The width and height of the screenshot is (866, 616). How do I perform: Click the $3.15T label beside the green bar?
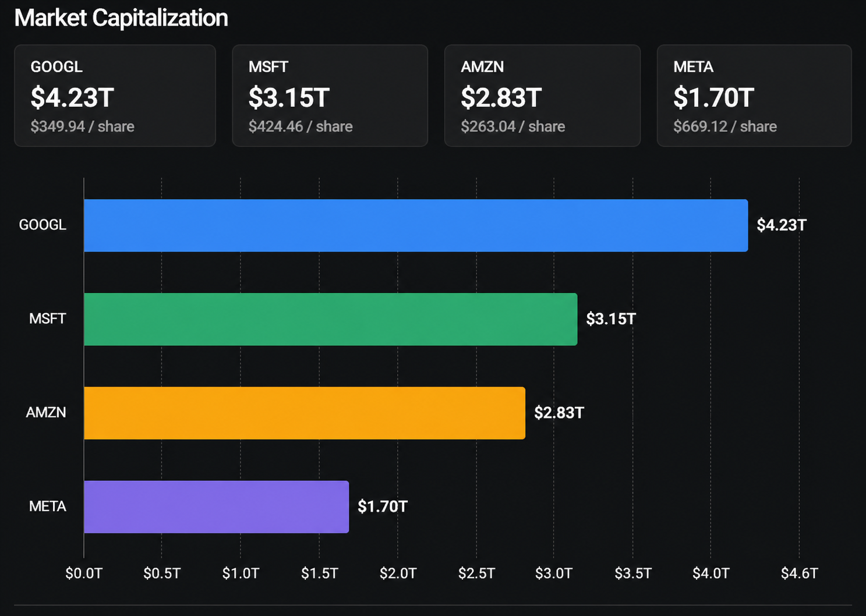[610, 319]
